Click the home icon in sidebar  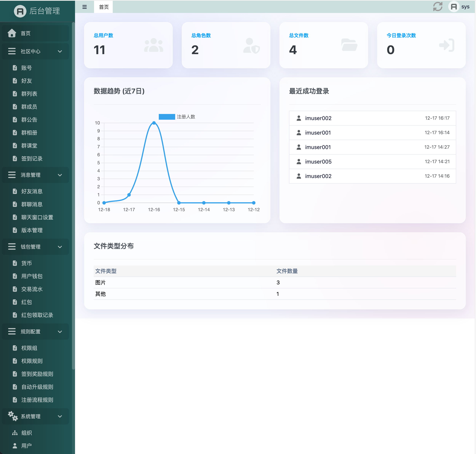[12, 33]
